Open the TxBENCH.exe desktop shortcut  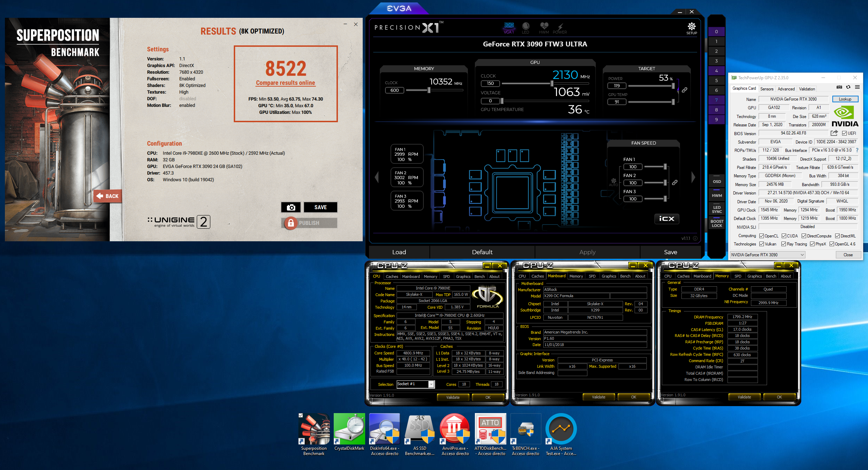coord(526,435)
